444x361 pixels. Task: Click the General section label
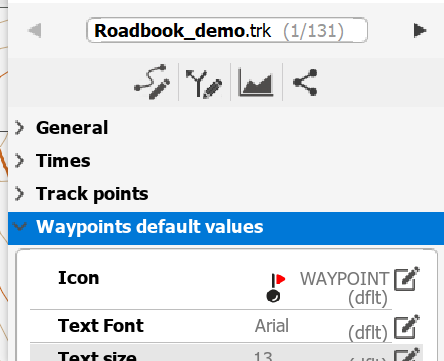(x=72, y=128)
